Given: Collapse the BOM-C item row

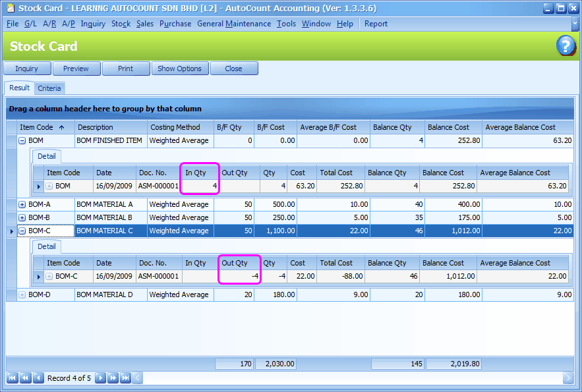Looking at the screenshot, I should pyautogui.click(x=22, y=231).
